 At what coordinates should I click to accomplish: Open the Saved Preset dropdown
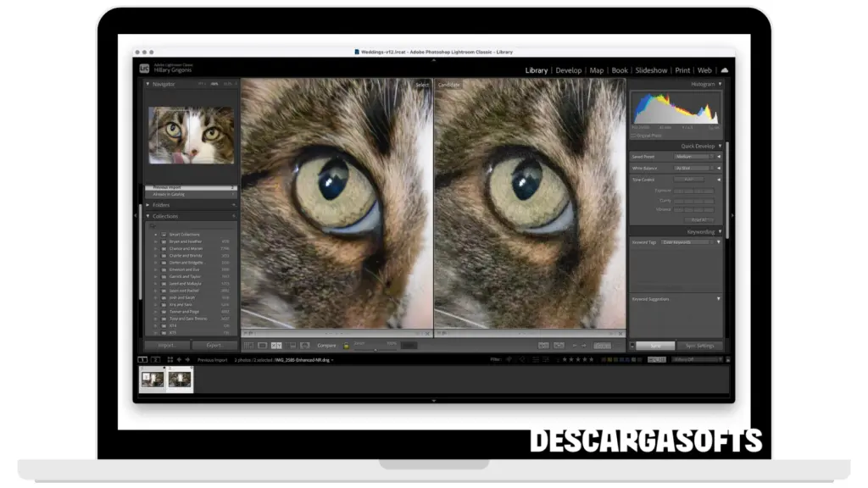point(693,157)
